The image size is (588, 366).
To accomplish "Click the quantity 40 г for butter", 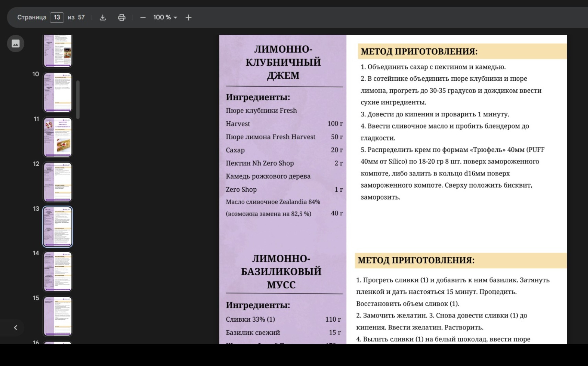I will [337, 213].
